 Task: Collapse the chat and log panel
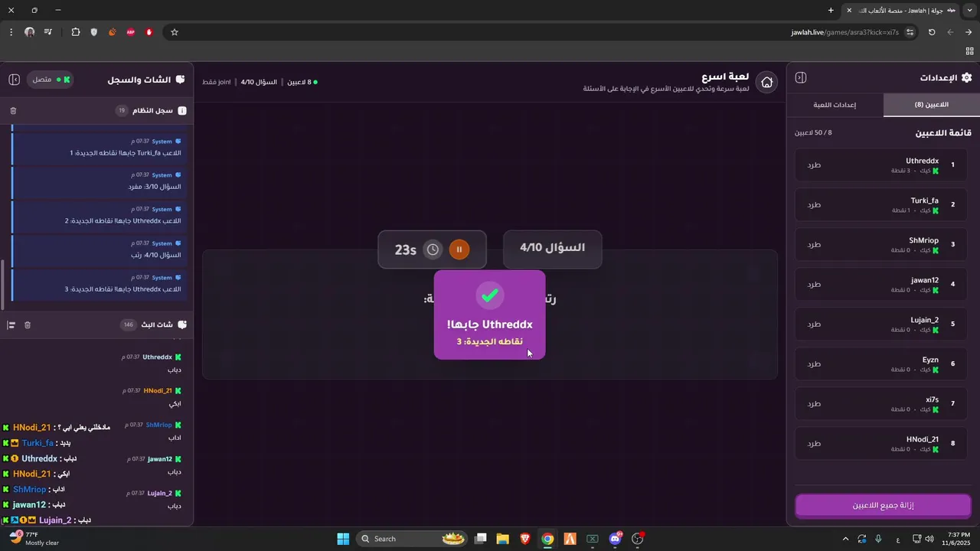(14, 80)
